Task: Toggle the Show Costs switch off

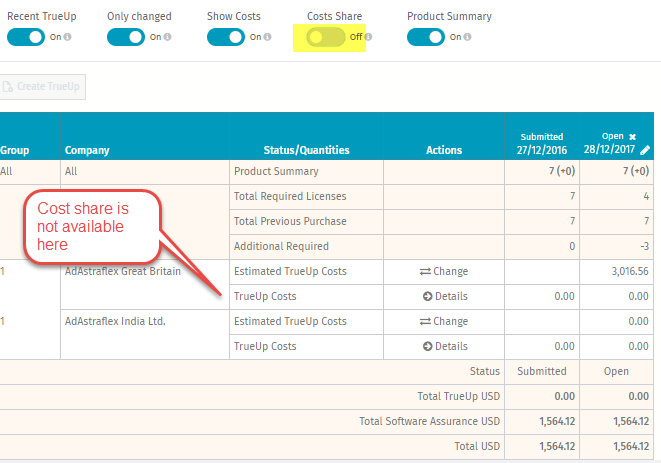Action: point(226,37)
